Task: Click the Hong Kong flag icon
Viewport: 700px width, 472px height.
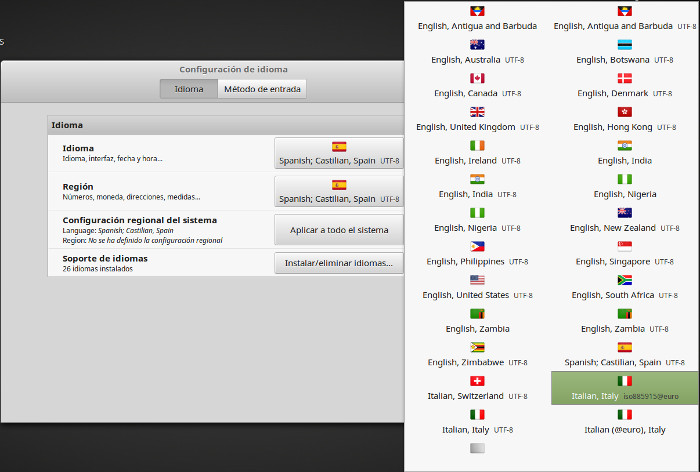Action: 625,112
